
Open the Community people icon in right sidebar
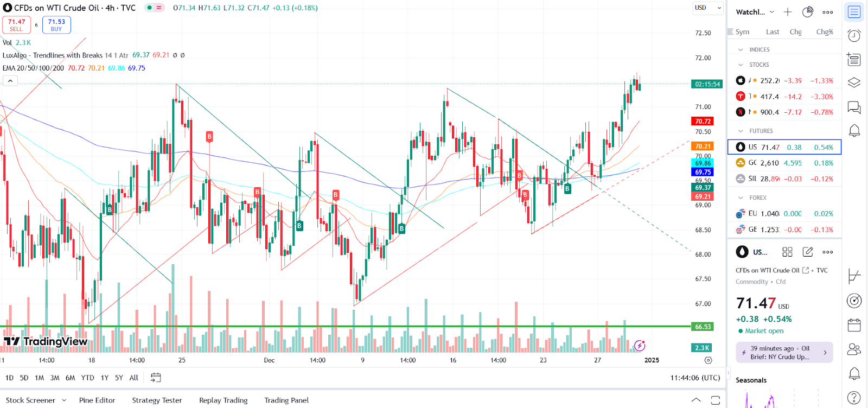coord(854,349)
